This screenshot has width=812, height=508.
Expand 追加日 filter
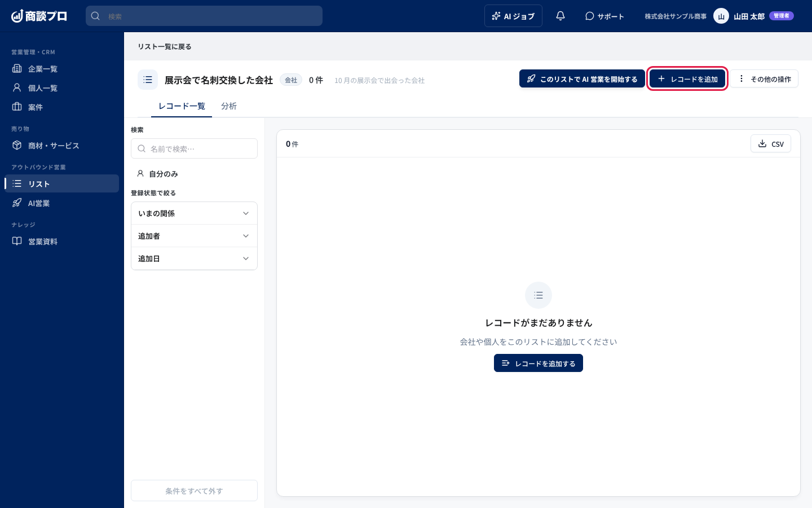(x=194, y=259)
